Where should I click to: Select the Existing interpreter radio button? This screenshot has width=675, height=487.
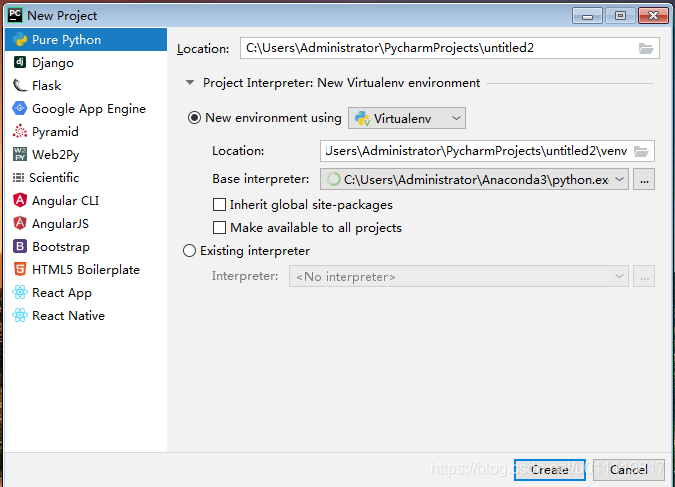(x=189, y=251)
